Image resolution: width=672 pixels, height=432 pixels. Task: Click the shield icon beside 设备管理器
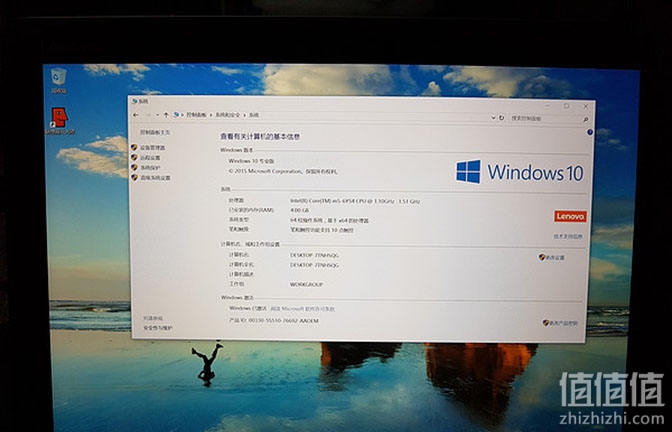[134, 147]
